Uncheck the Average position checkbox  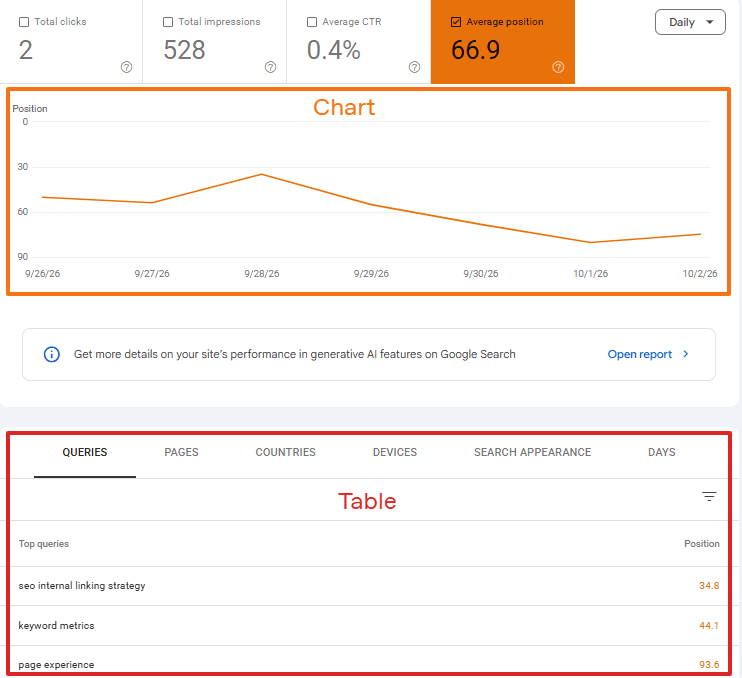456,22
